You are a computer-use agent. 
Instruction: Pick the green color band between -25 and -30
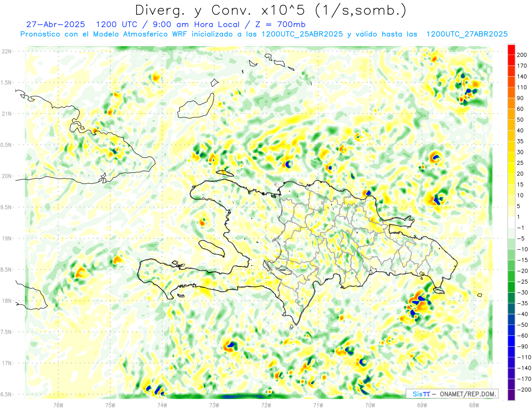(511, 287)
